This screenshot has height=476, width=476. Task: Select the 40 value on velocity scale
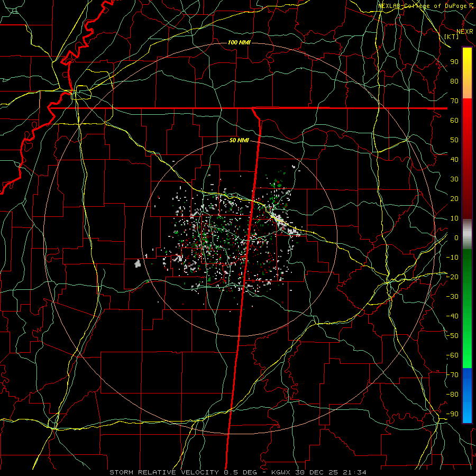[x=454, y=159]
